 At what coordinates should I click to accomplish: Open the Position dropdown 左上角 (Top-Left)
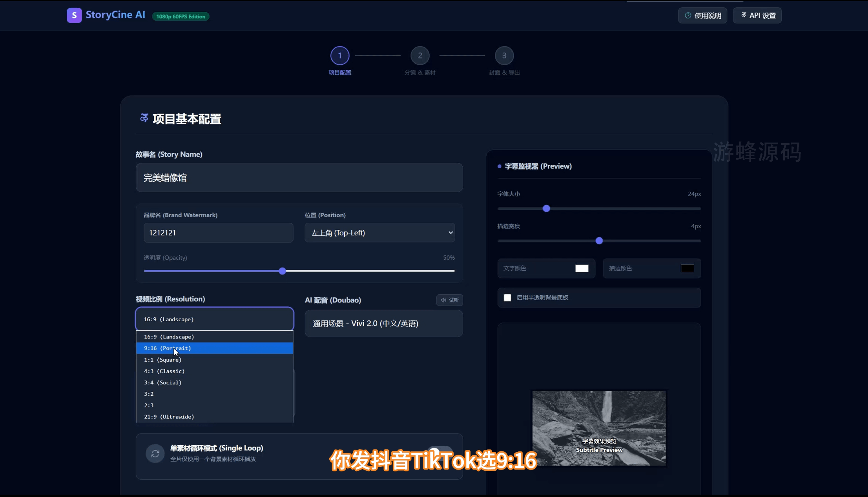click(380, 233)
